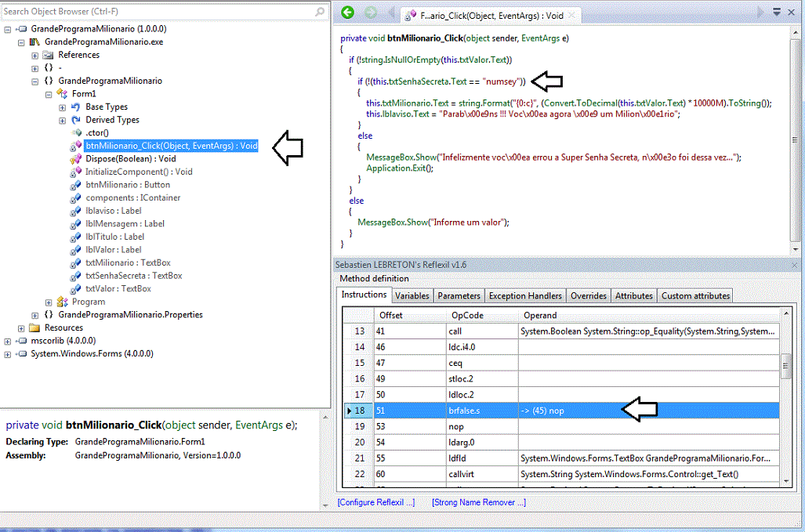This screenshot has height=532, width=805.
Task: Click the Form1 class icon
Action: (62, 94)
